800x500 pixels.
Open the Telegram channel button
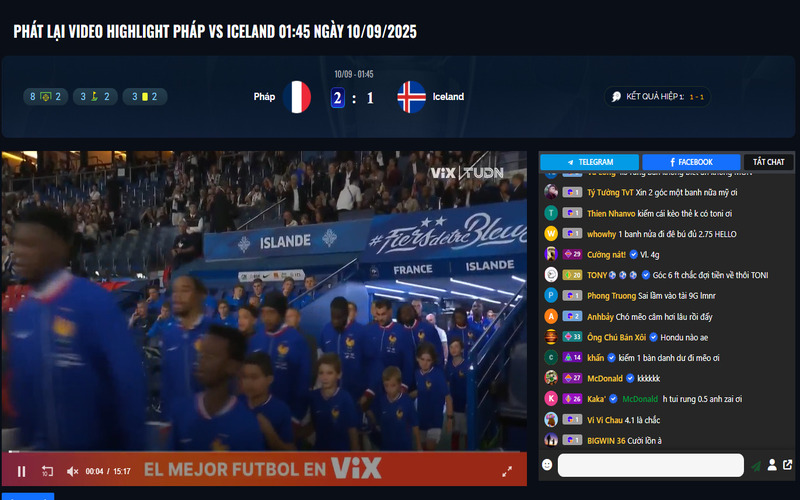click(589, 162)
